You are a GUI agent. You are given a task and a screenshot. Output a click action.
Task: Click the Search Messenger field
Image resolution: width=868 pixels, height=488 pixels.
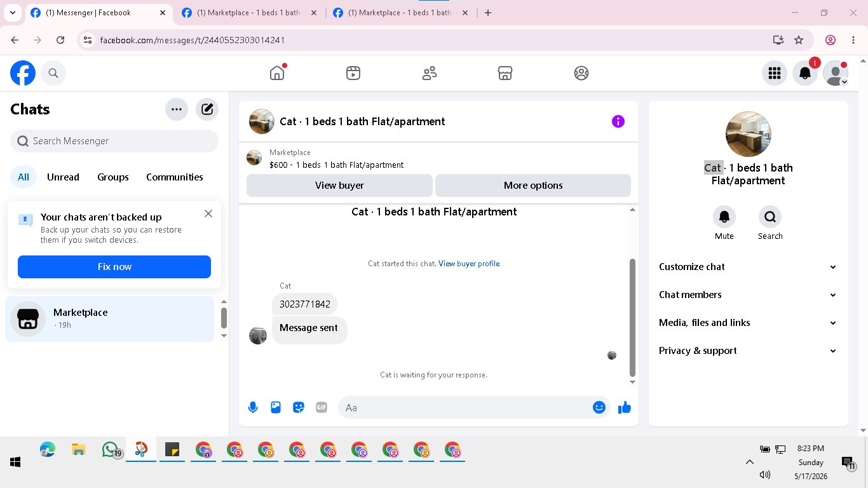tap(114, 141)
